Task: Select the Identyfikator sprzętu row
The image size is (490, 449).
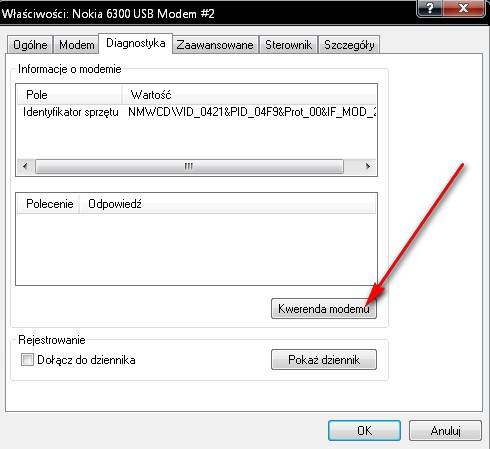Action: pos(197,112)
